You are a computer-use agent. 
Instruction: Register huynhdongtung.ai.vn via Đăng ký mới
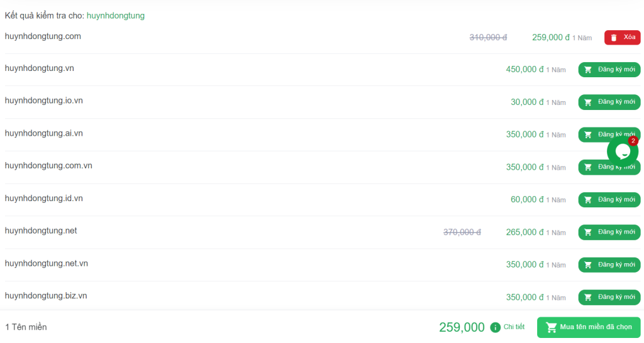click(x=609, y=134)
